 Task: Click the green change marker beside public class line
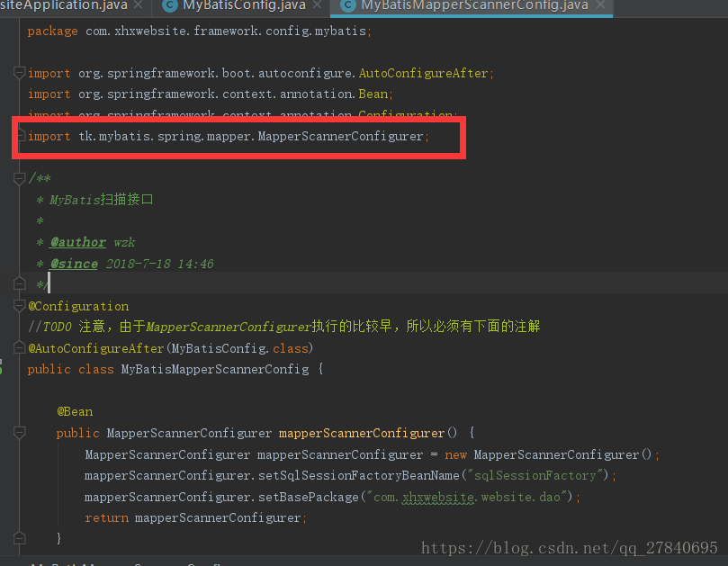(4, 369)
